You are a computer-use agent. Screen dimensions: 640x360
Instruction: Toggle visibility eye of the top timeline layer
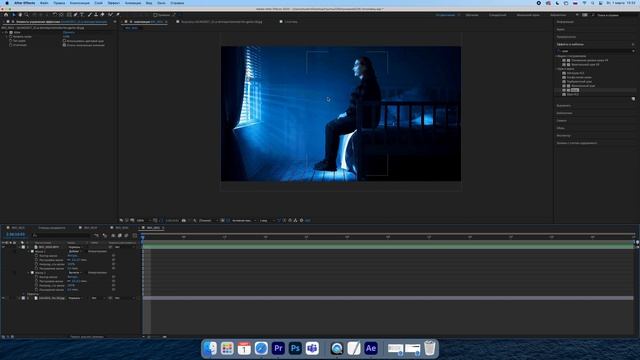[x=3, y=247]
